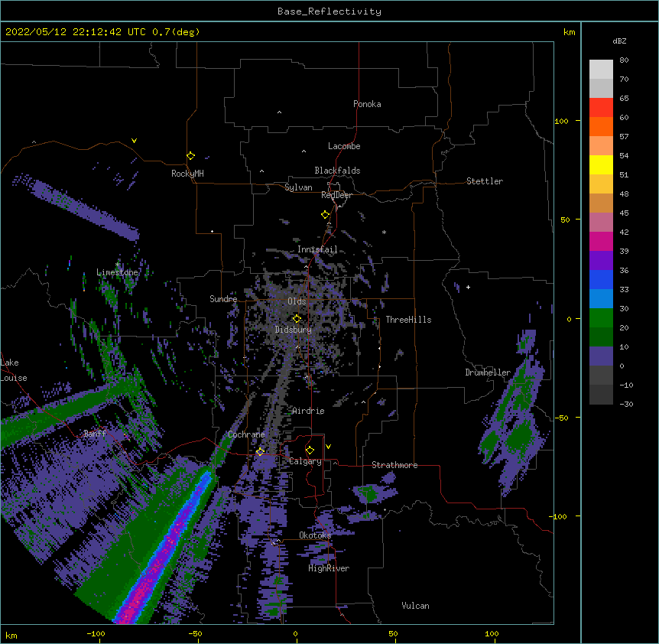Viewport: 659px width, 644px height.
Task: Click the yellow V marker northeast of Calgary
Action: 328,447
